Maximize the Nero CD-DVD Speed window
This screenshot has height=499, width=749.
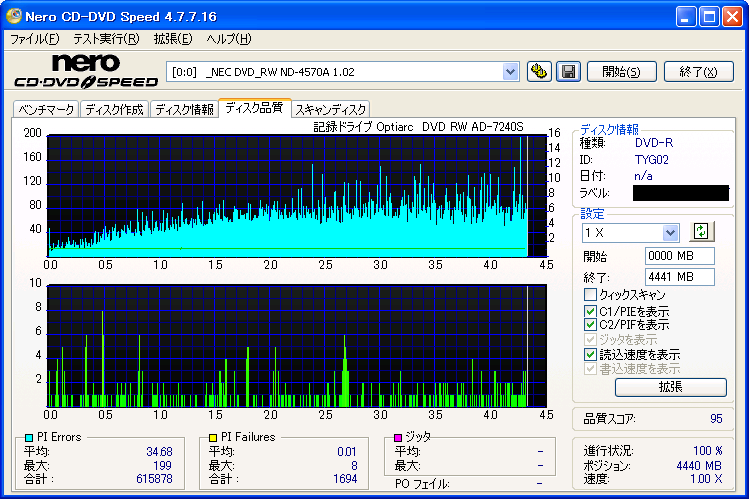click(x=709, y=17)
